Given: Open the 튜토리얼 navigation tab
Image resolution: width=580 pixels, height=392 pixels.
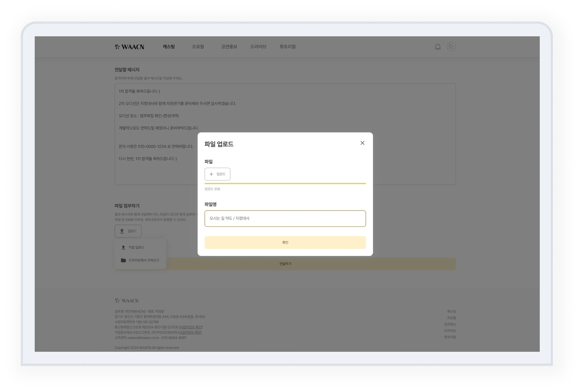Looking at the screenshot, I should pyautogui.click(x=287, y=47).
